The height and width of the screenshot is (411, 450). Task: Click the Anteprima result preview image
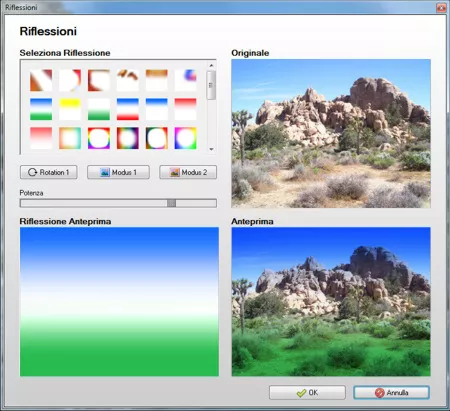(x=331, y=302)
